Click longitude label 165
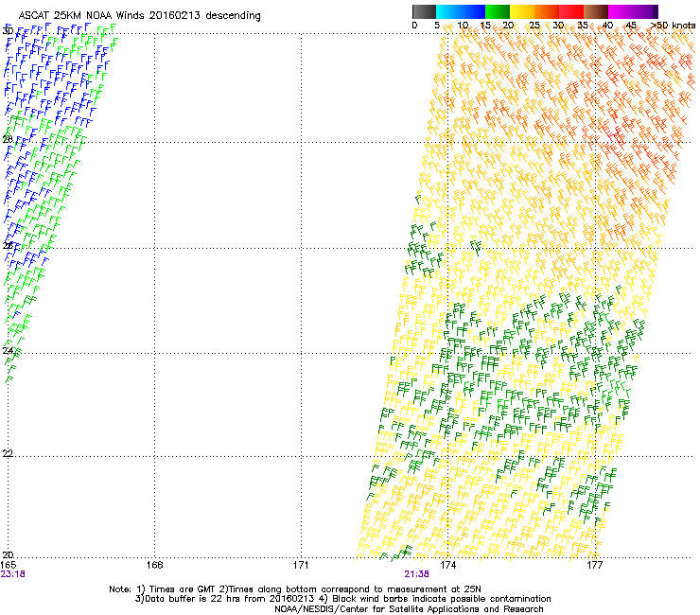The height and width of the screenshot is (615, 700). click(9, 565)
